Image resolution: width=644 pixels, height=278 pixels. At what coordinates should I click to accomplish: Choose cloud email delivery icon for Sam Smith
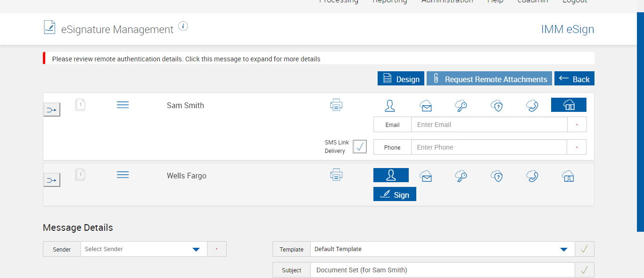pos(426,106)
